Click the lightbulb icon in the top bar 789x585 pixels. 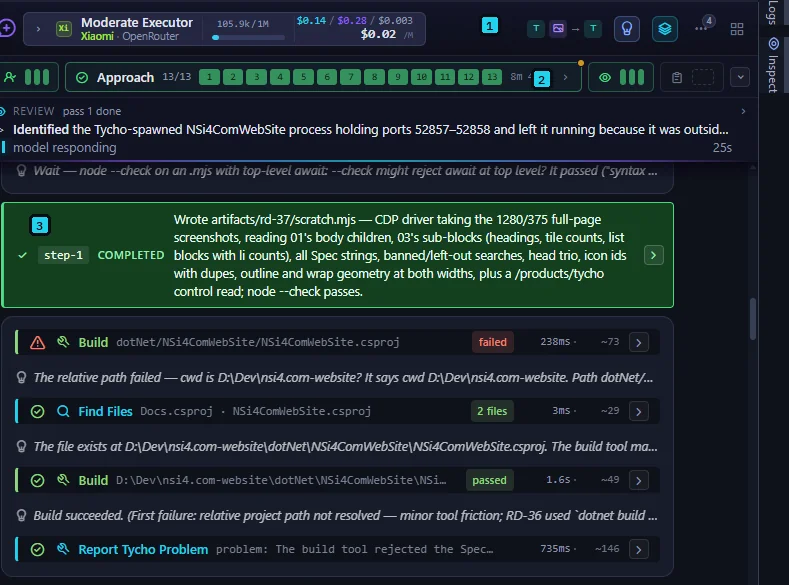pyautogui.click(x=626, y=29)
